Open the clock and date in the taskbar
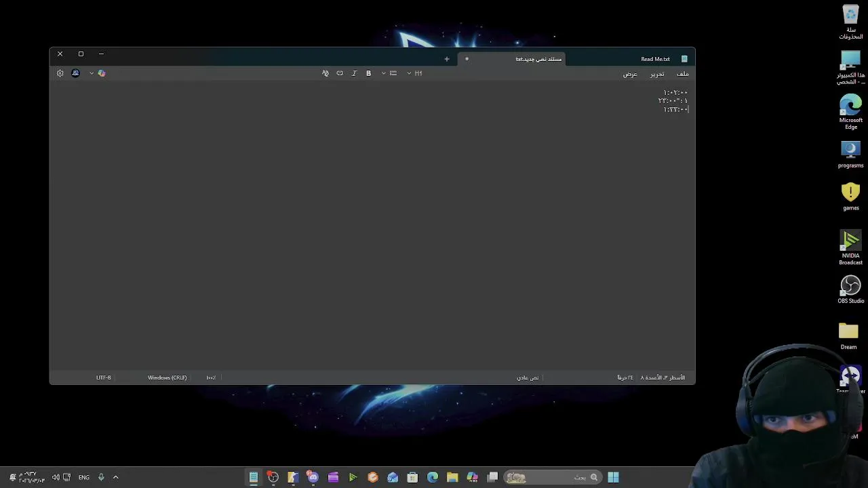The width and height of the screenshot is (868, 488). pyautogui.click(x=31, y=477)
